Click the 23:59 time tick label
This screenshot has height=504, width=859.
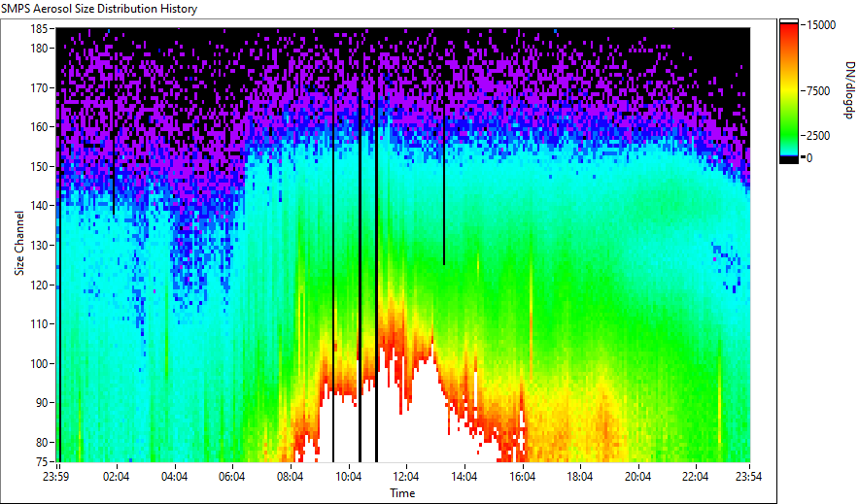click(x=56, y=477)
